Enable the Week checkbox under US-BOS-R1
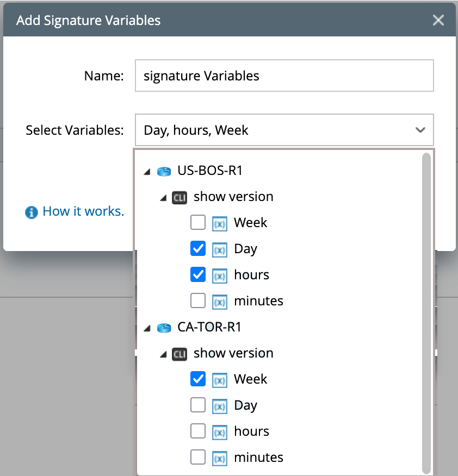 coord(198,223)
